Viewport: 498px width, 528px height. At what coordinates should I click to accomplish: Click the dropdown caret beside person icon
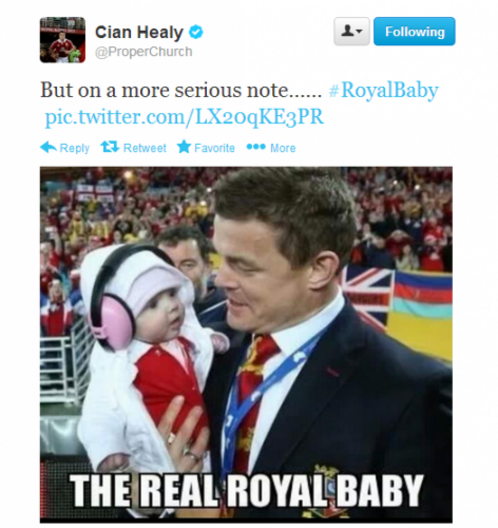[x=359, y=32]
